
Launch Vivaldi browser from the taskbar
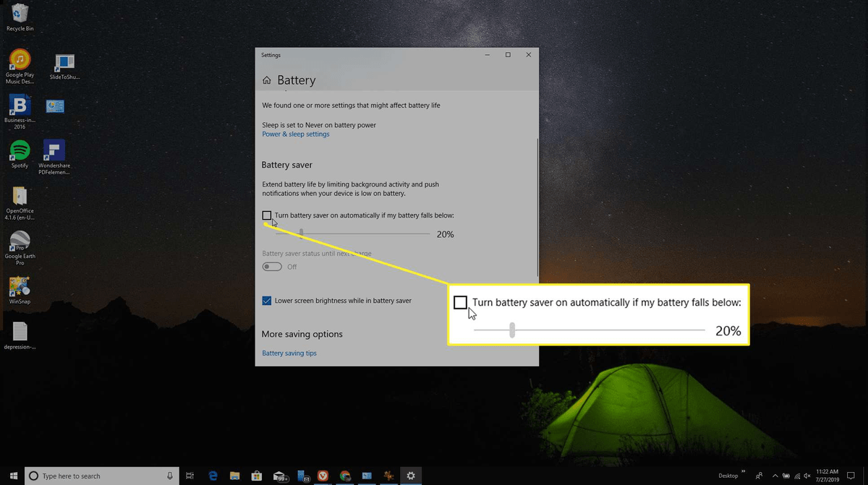[x=323, y=476]
